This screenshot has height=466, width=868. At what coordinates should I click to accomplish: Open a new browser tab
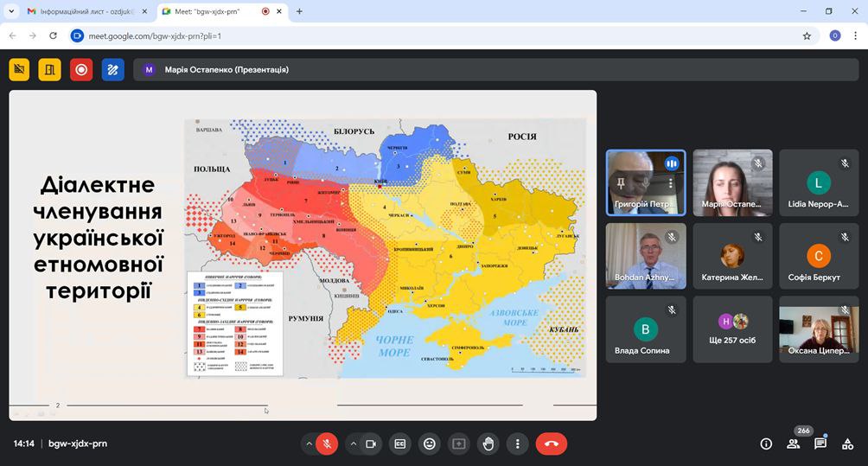click(299, 11)
